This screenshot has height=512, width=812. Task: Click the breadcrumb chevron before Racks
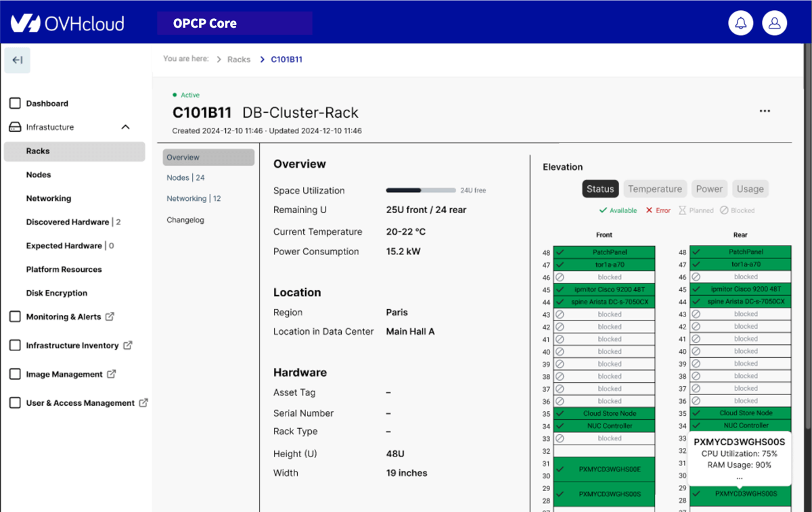tap(219, 60)
